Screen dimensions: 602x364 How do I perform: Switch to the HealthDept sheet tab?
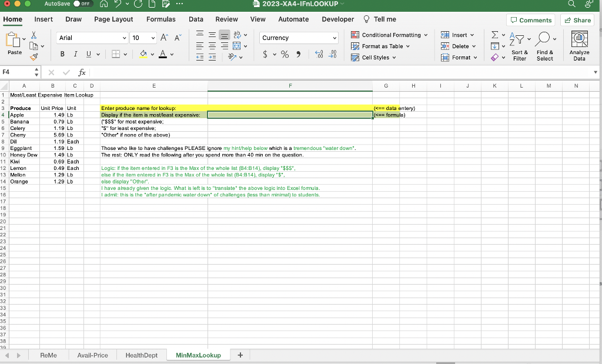click(x=141, y=355)
